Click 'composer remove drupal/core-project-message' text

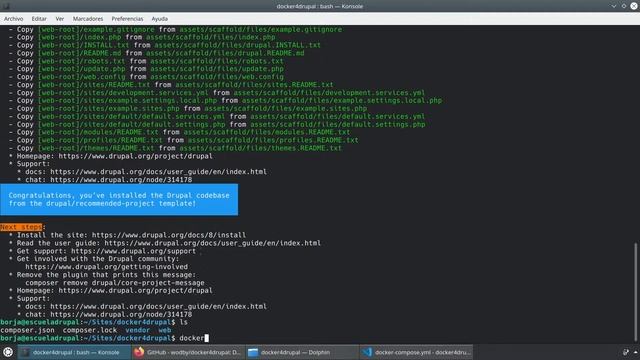[115, 283]
